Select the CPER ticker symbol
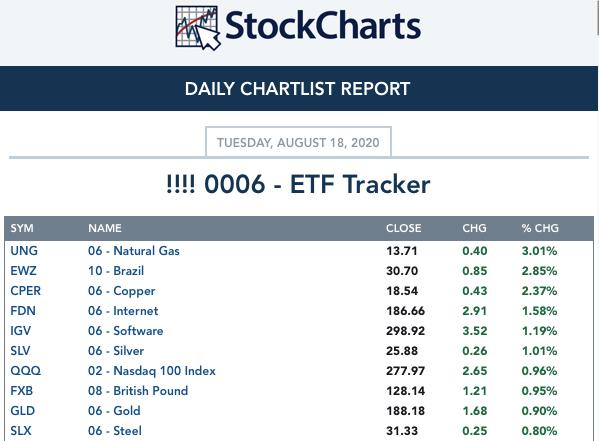Viewport: 599px width, 441px height. point(25,291)
